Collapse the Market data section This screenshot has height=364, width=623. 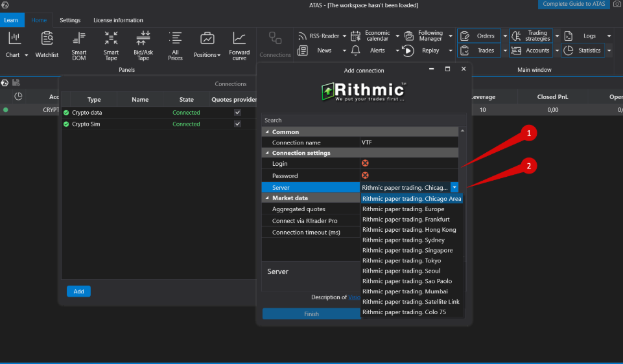267,198
